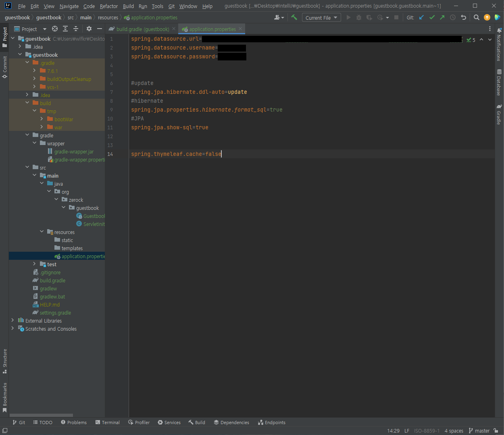
Task: Toggle the Notifications tool window
Action: tap(499, 44)
